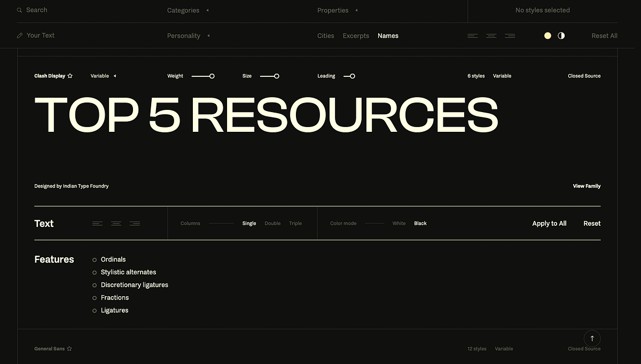Image resolution: width=641 pixels, height=364 pixels.
Task: Select Double columns layout
Action: pyautogui.click(x=272, y=223)
